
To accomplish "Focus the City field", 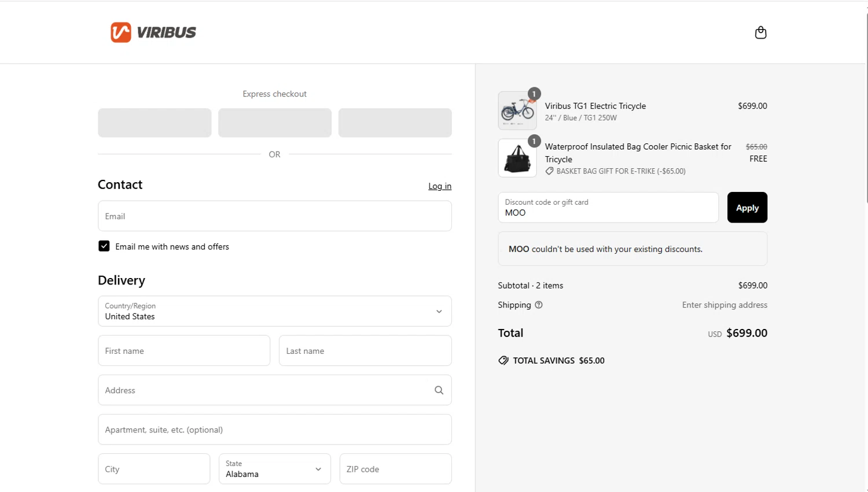I will tap(154, 469).
